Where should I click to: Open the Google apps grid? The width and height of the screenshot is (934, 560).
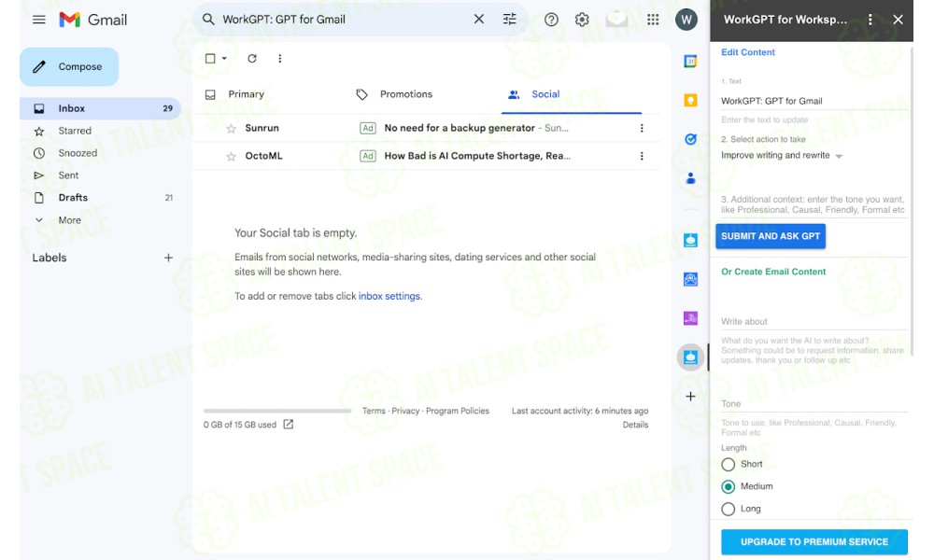(x=653, y=20)
